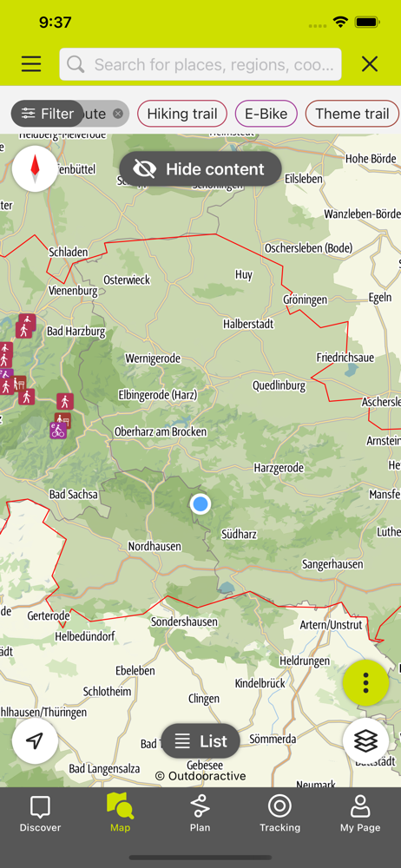
Task: Remove the active route filter chip
Action: (117, 114)
